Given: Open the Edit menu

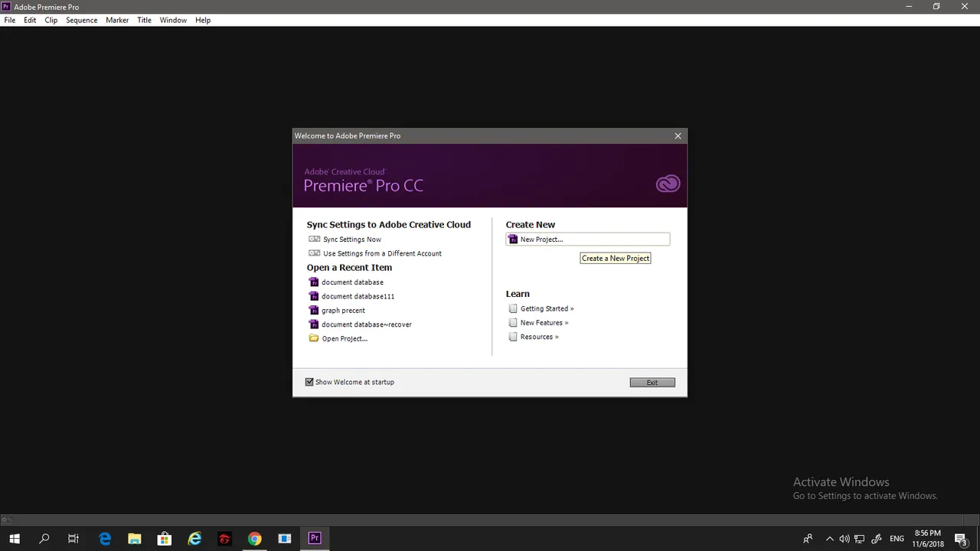Looking at the screenshot, I should [30, 20].
